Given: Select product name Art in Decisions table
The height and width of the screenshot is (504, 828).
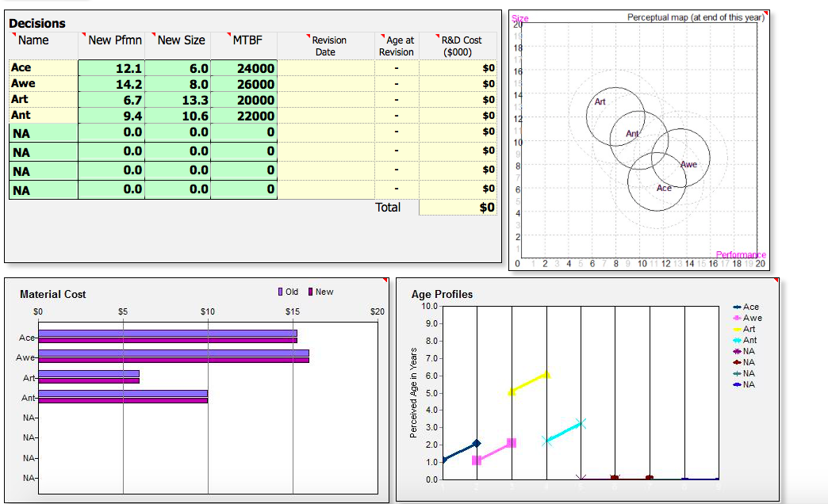Looking at the screenshot, I should point(44,99).
